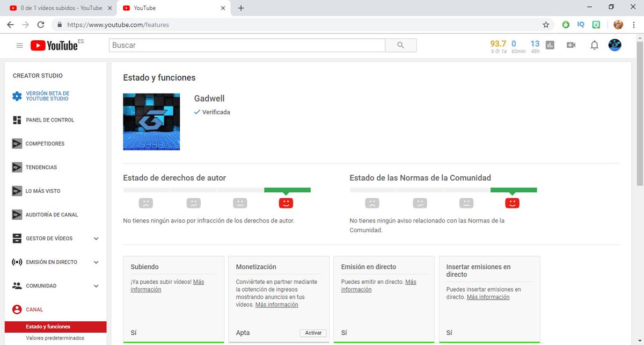644x345 pixels.
Task: Click the Verificada status text
Action: point(216,112)
